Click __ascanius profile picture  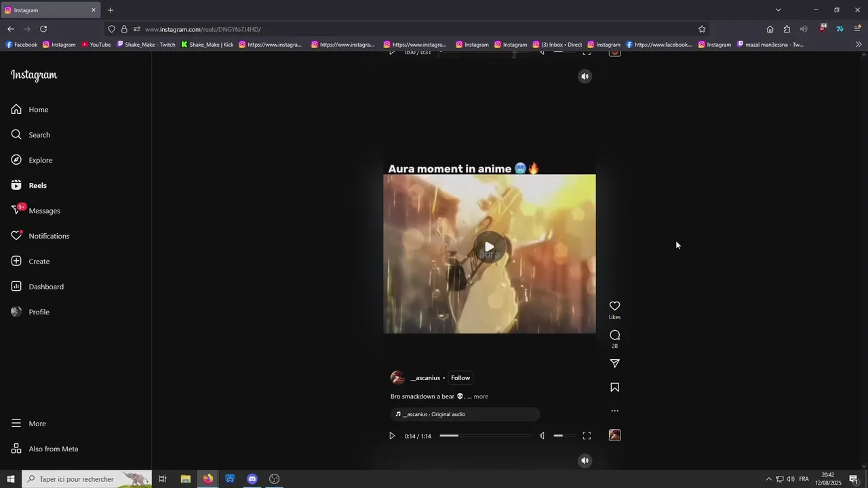pos(397,378)
